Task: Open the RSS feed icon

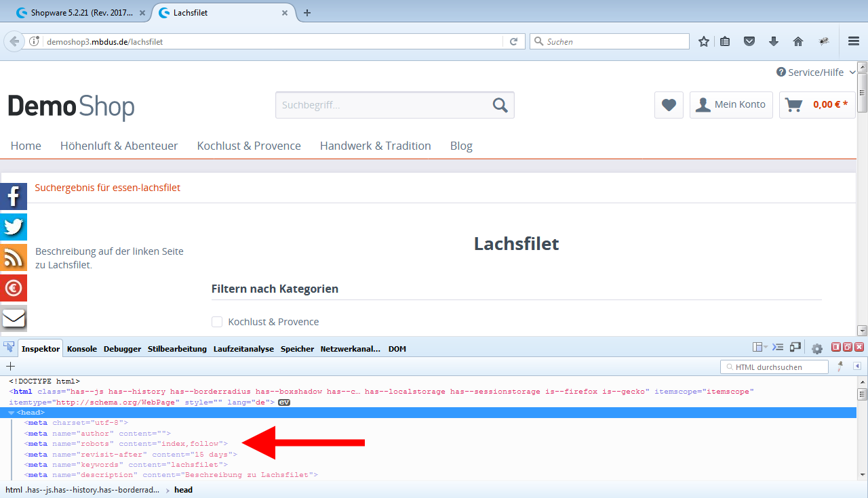Action: (14, 257)
